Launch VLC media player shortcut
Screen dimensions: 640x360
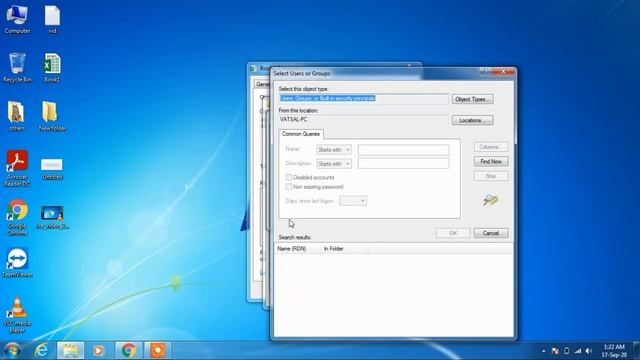[x=17, y=314]
